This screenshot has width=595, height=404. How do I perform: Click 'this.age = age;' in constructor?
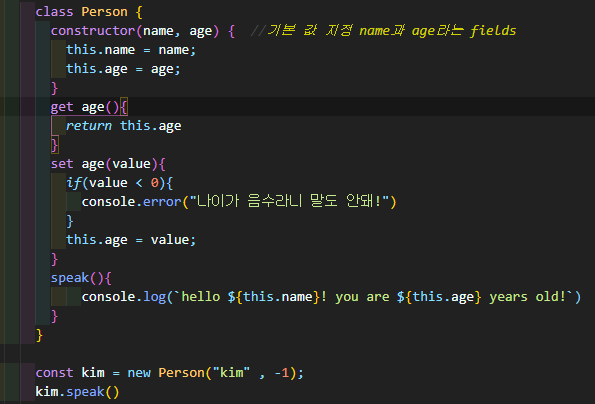tap(123, 69)
